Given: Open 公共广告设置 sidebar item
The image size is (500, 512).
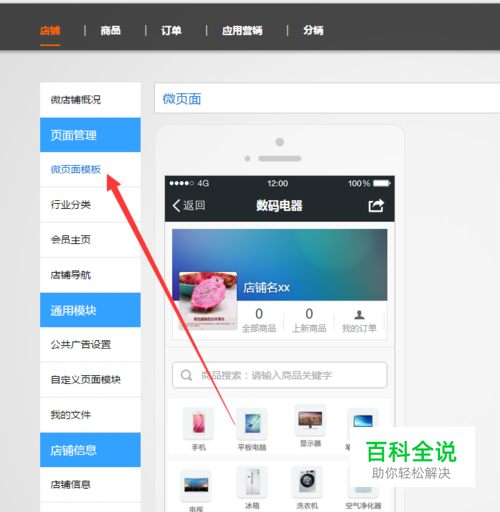Looking at the screenshot, I should (x=90, y=345).
